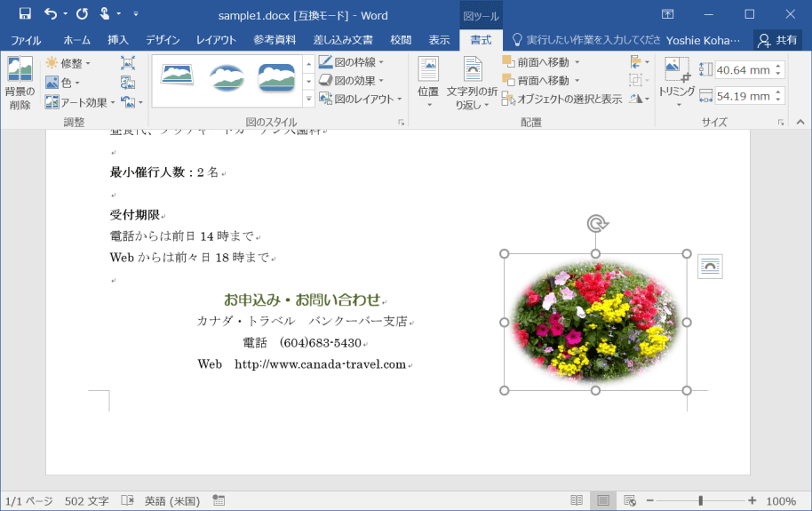Toggle touch/mouse mode icon

tap(105, 14)
